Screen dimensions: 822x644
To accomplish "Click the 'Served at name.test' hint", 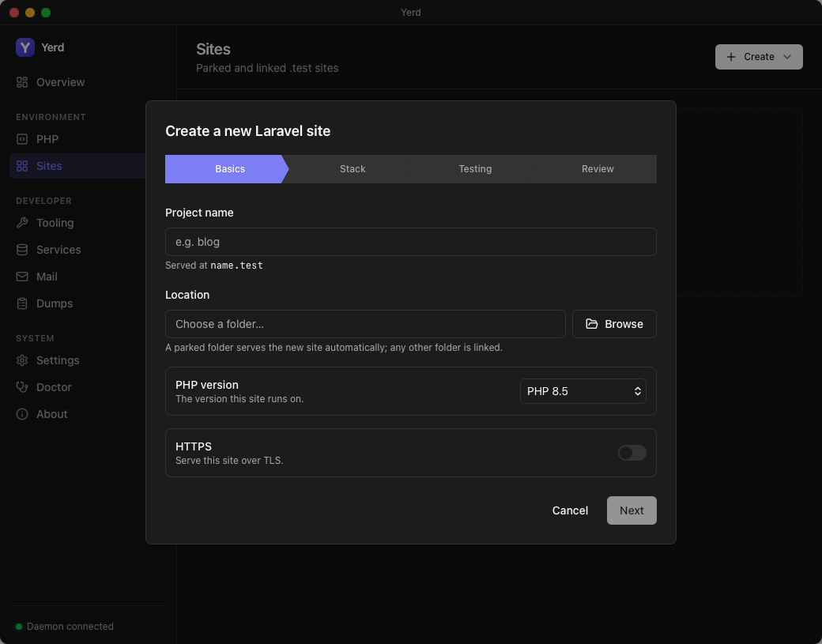I will click(x=214, y=266).
